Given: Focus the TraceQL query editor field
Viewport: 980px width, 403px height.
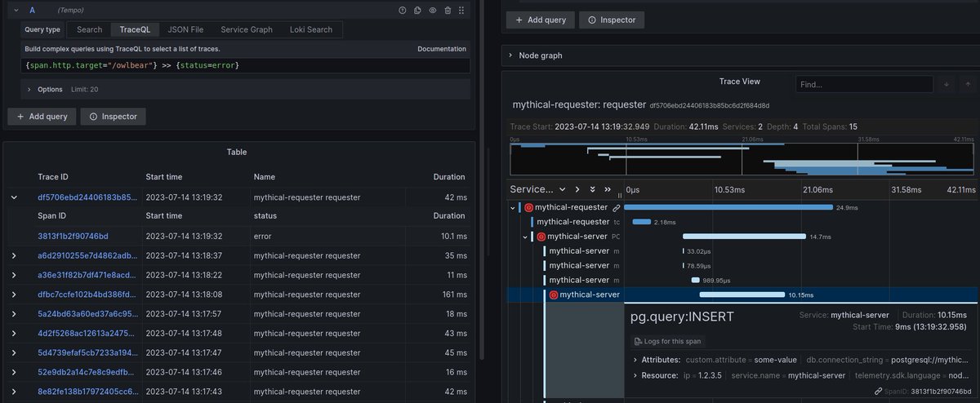Looking at the screenshot, I should [246, 65].
